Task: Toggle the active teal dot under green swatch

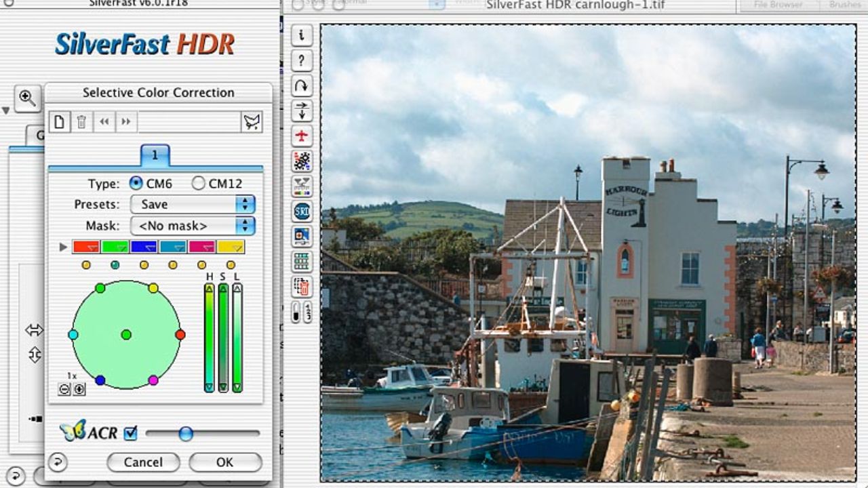Action: pyautogui.click(x=115, y=265)
